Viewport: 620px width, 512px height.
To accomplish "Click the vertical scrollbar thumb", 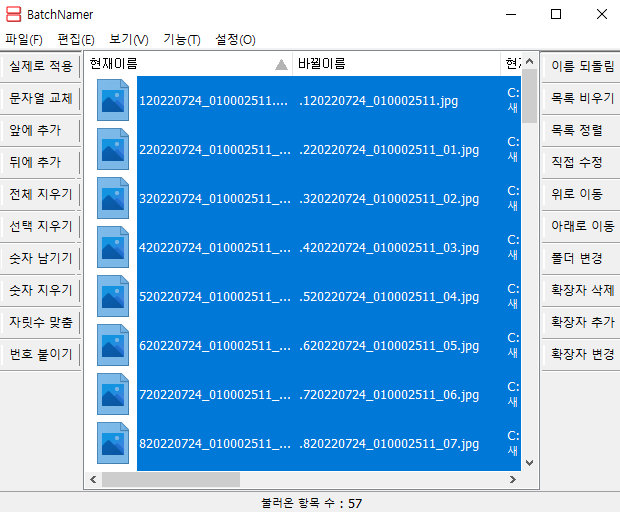I will (x=529, y=96).
